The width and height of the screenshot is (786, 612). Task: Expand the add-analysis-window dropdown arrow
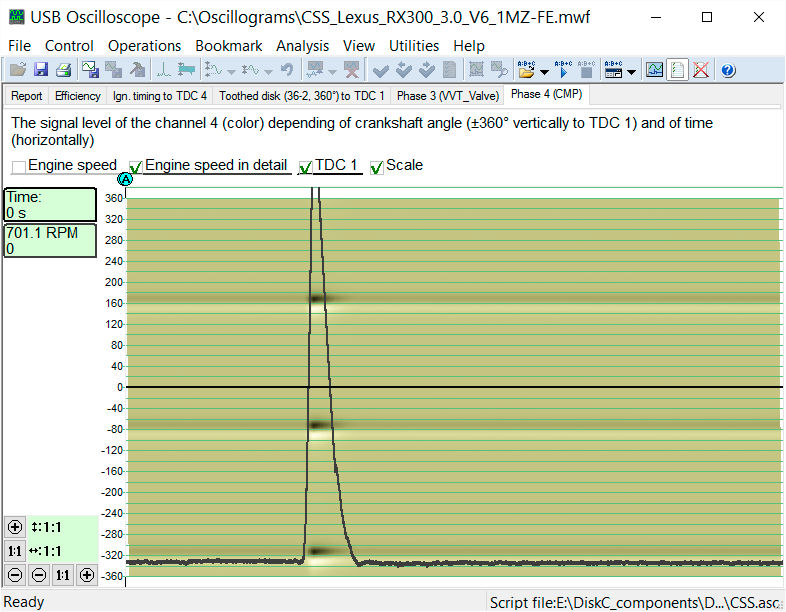point(332,72)
